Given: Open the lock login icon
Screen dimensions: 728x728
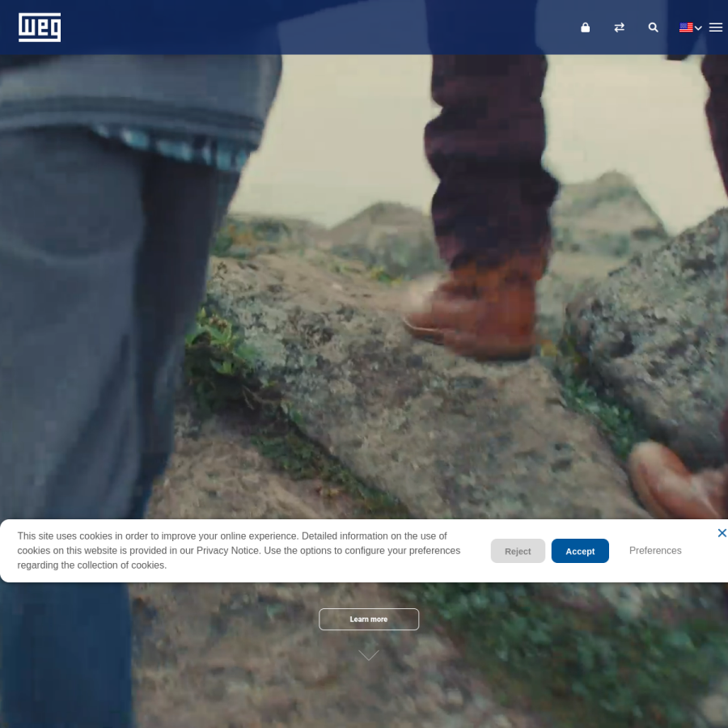Looking at the screenshot, I should [x=585, y=28].
